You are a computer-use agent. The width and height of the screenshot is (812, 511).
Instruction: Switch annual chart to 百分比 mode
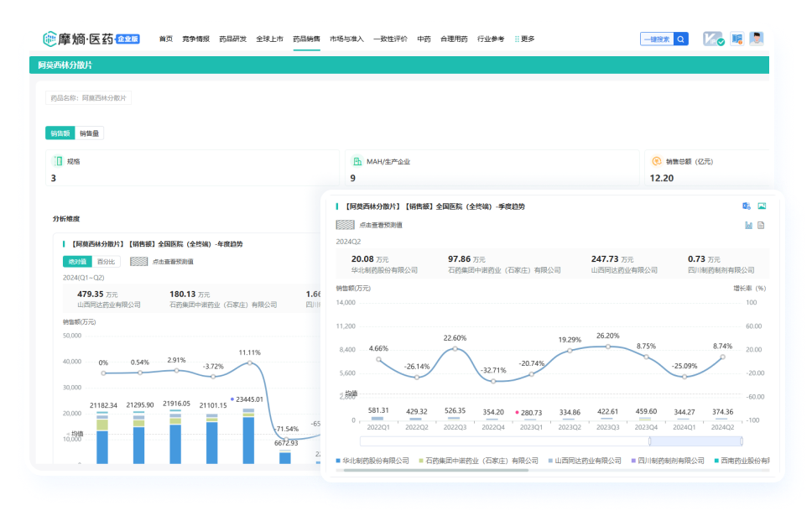coord(106,261)
